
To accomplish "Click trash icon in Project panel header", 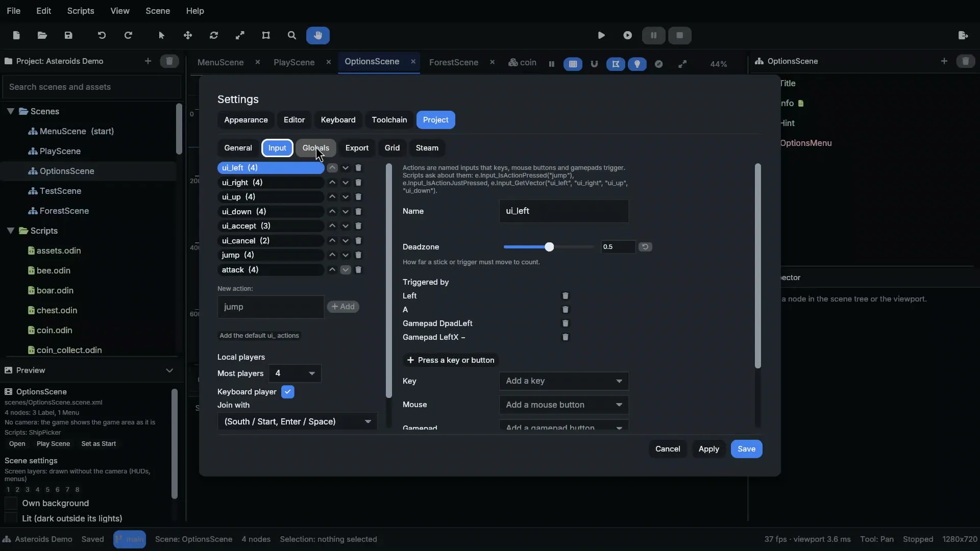I will click(169, 61).
